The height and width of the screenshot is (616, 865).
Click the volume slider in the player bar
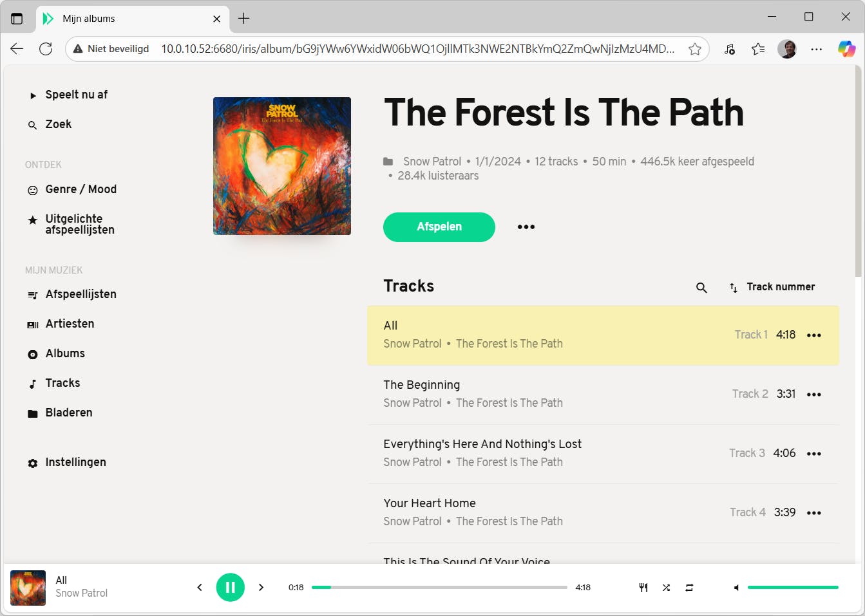click(x=792, y=588)
